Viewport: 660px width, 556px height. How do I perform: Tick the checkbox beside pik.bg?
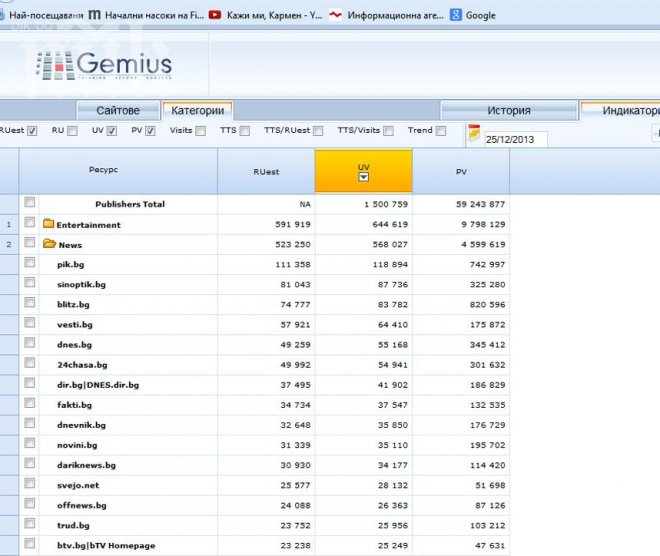(30, 265)
